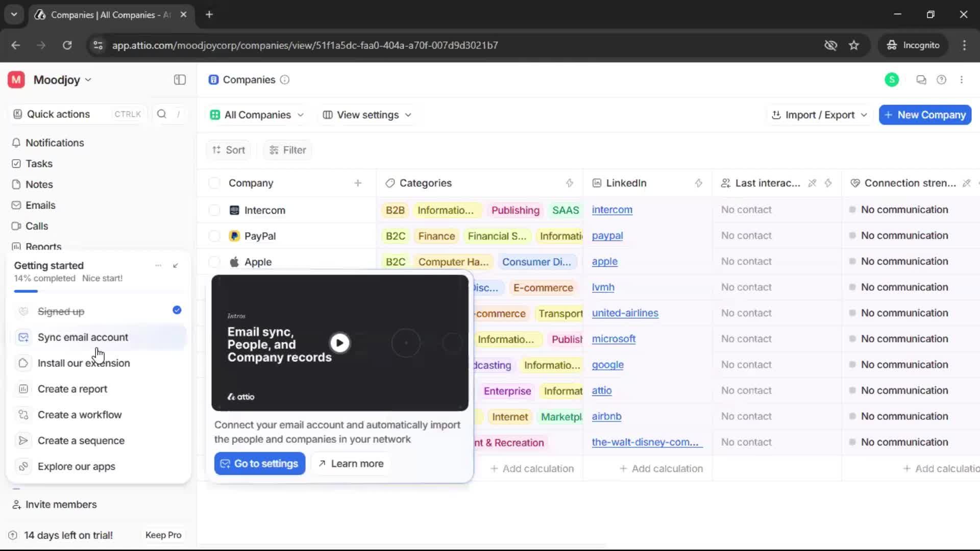Image resolution: width=980 pixels, height=551 pixels.
Task: Select the PayPal row checkbox
Action: point(214,236)
